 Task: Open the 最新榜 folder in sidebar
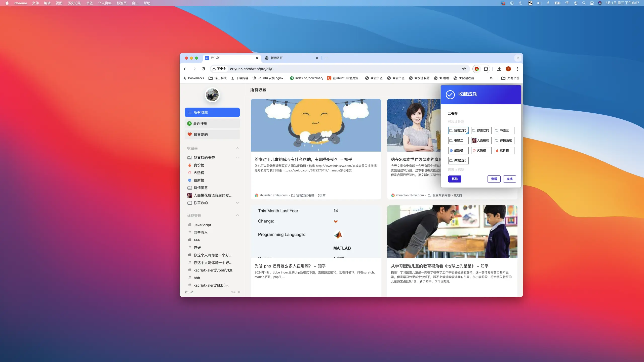(x=199, y=180)
